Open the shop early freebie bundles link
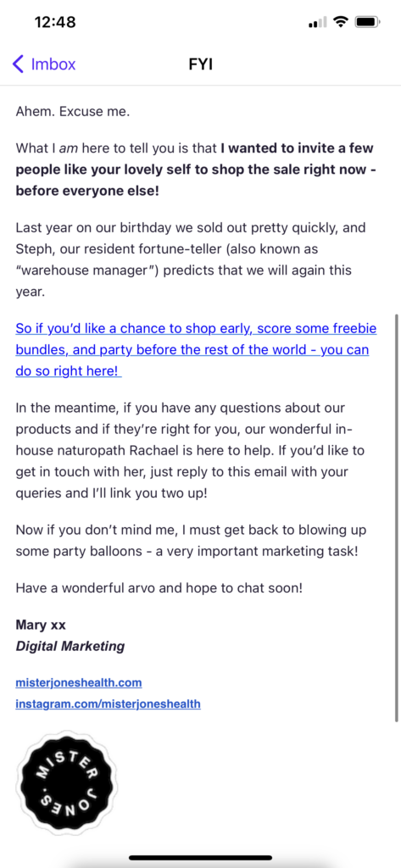 click(196, 350)
